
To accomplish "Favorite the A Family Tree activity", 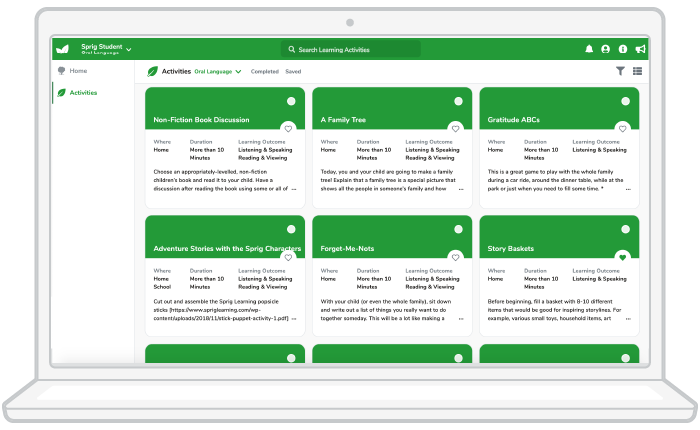I will pos(455,129).
